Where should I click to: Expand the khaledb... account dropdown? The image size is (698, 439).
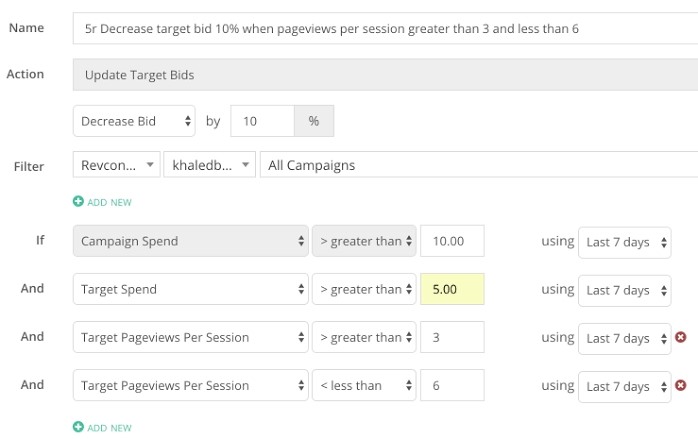tap(209, 165)
